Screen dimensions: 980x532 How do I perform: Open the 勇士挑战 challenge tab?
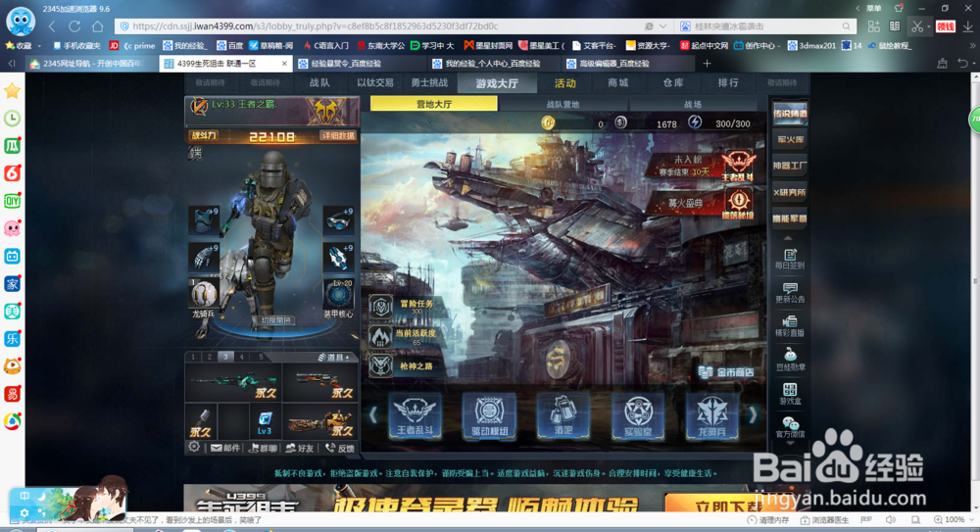click(429, 83)
